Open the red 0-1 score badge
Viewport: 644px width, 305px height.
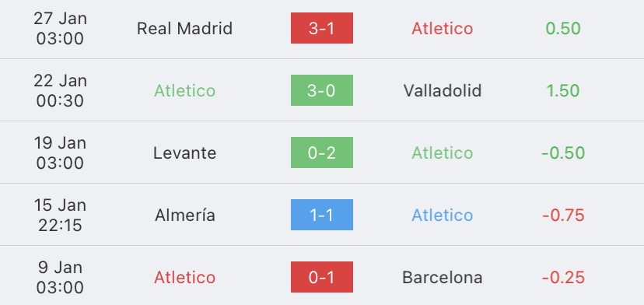coord(321,277)
